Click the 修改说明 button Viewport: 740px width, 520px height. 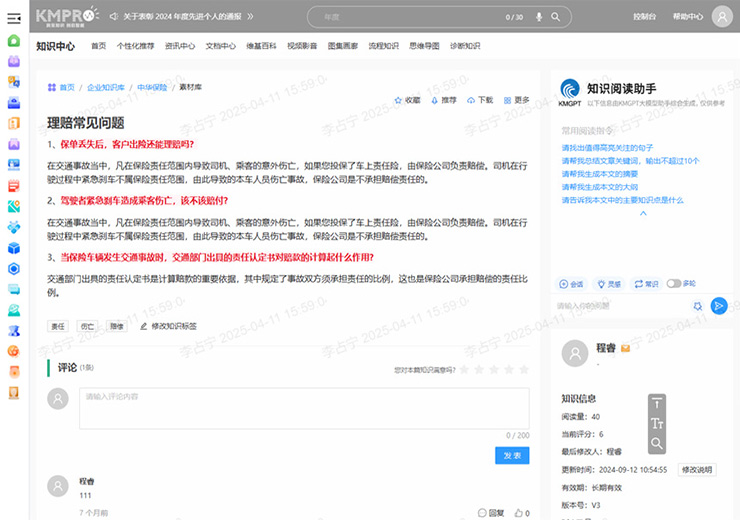697,470
